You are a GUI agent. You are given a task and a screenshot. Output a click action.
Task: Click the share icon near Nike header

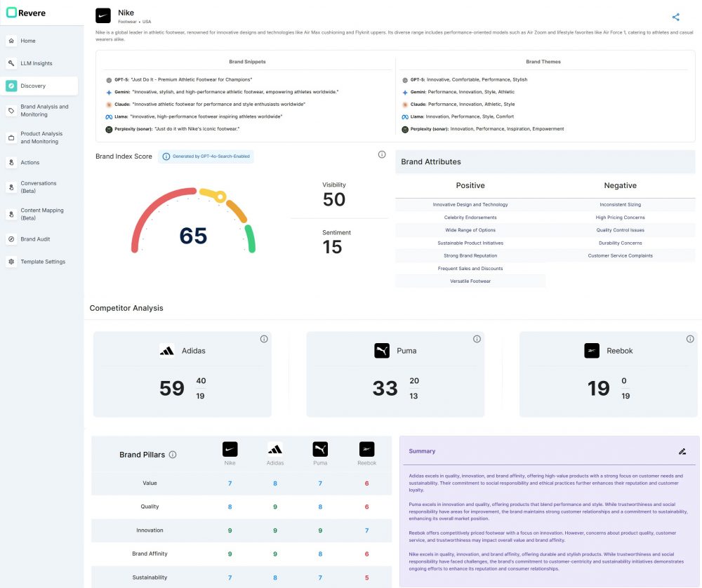pos(675,18)
